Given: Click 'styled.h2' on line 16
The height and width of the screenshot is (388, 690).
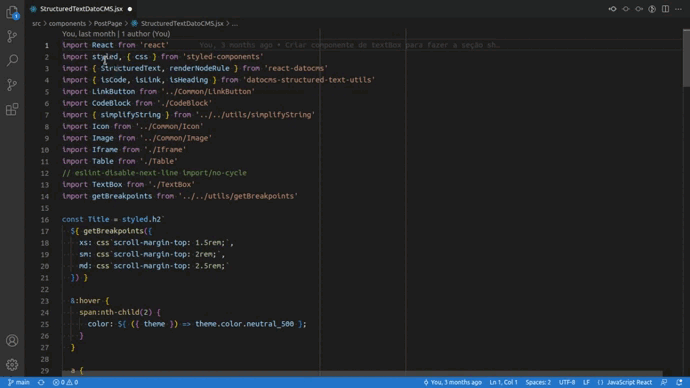Looking at the screenshot, I should (x=141, y=219).
